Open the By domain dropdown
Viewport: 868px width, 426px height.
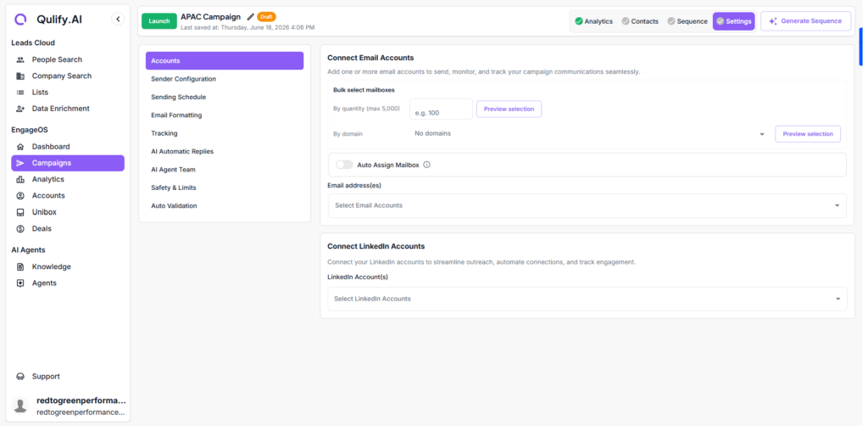[x=590, y=133]
